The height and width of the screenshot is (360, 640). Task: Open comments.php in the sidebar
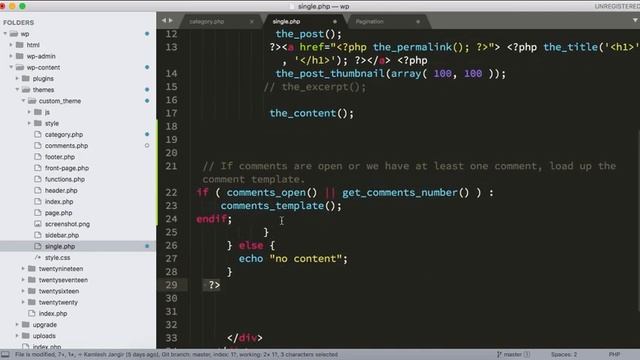[66, 145]
